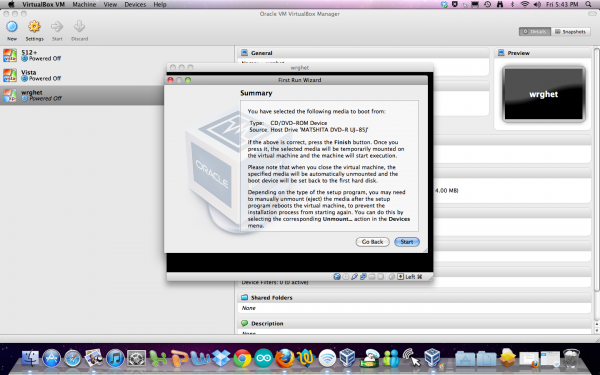Open Safari from the Dock
The image size is (600, 375).
[x=73, y=359]
